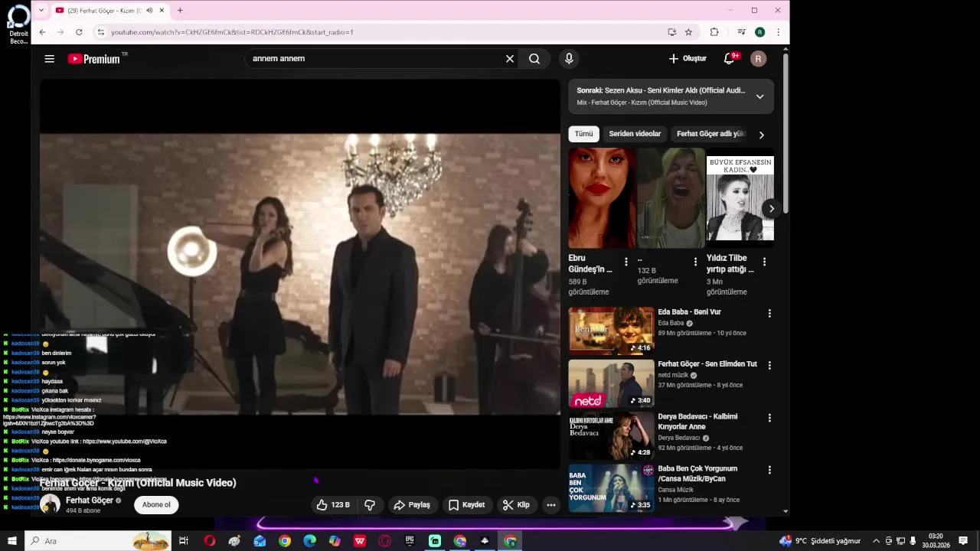Close the Ferhat Göçer YouTube tab
The width and height of the screenshot is (980, 551).
tap(162, 11)
